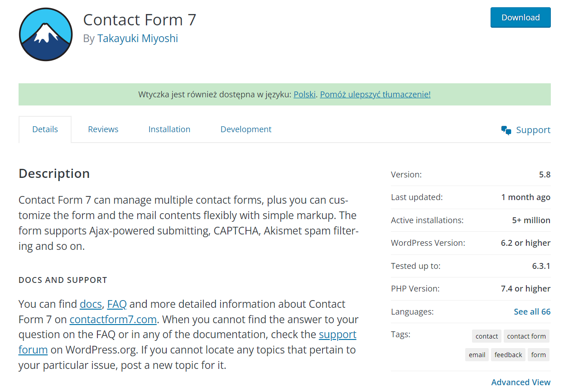Select the Development tab
This screenshot has width=578, height=392.
pos(246,129)
